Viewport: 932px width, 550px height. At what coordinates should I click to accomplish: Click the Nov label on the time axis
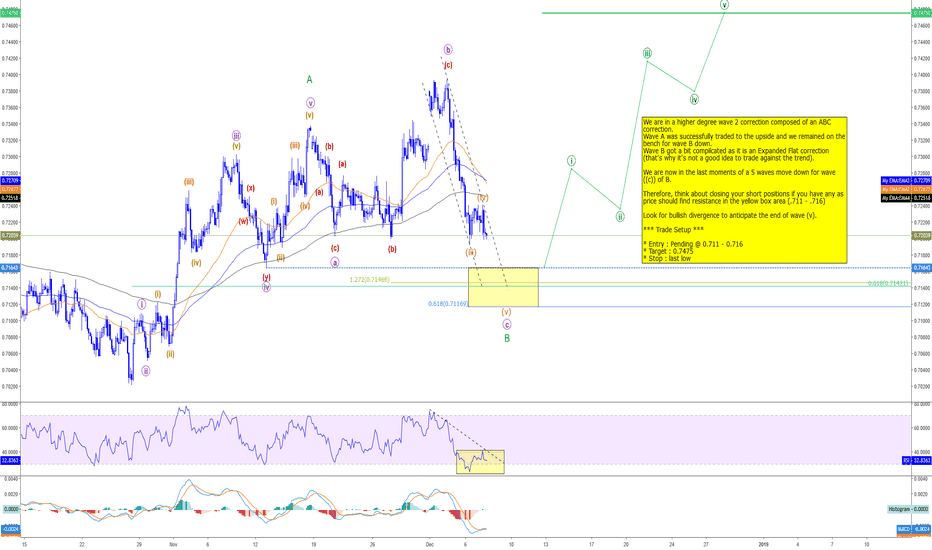coord(173,543)
